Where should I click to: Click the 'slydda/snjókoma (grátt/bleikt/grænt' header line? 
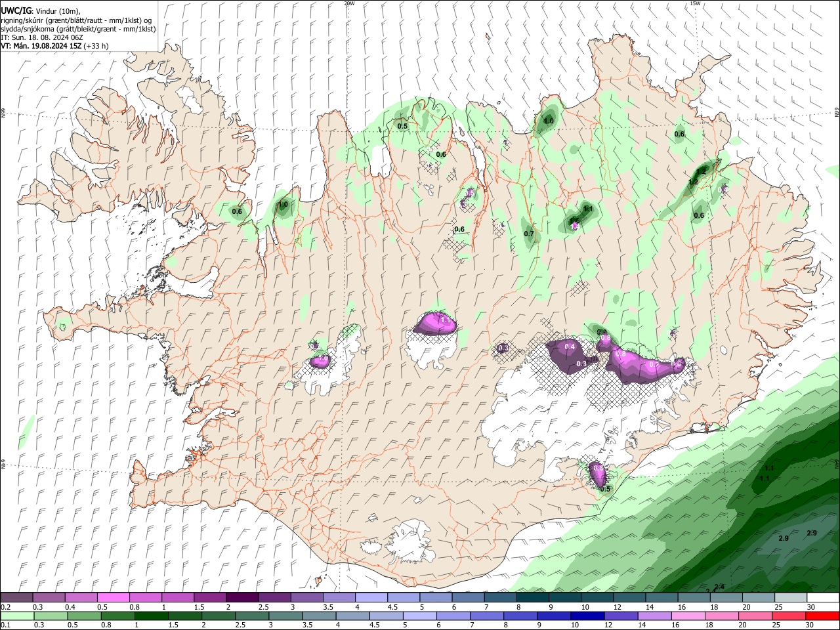(78, 29)
